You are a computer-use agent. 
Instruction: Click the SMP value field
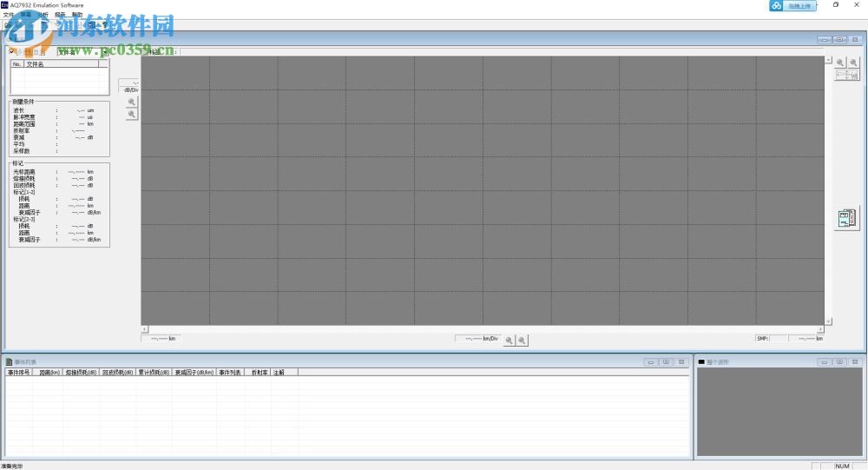(778, 339)
